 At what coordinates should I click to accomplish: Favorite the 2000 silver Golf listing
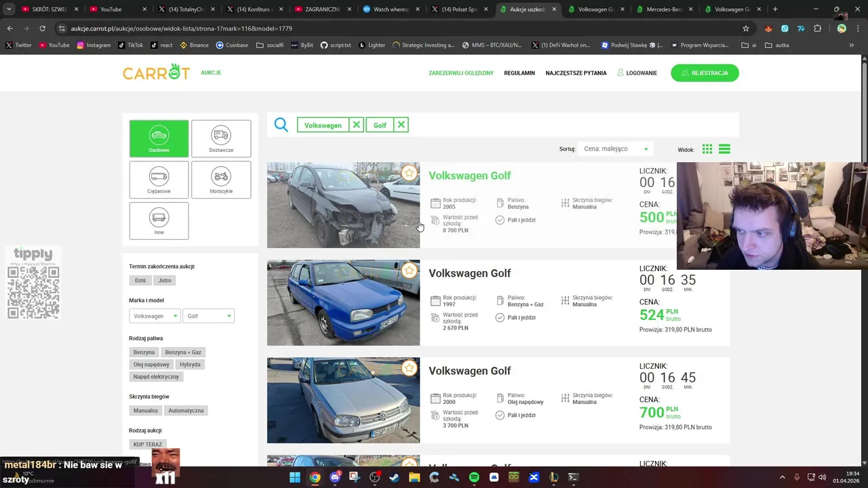[x=409, y=368]
